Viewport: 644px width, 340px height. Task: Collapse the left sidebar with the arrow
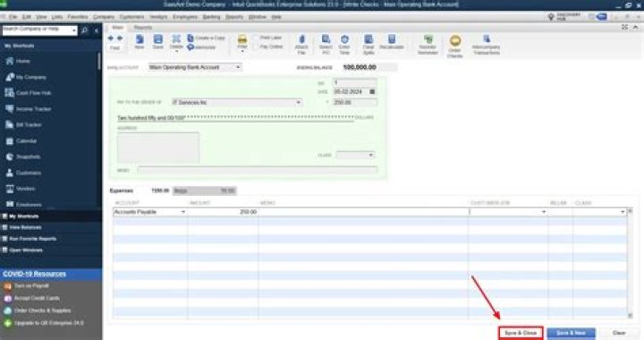[97, 30]
